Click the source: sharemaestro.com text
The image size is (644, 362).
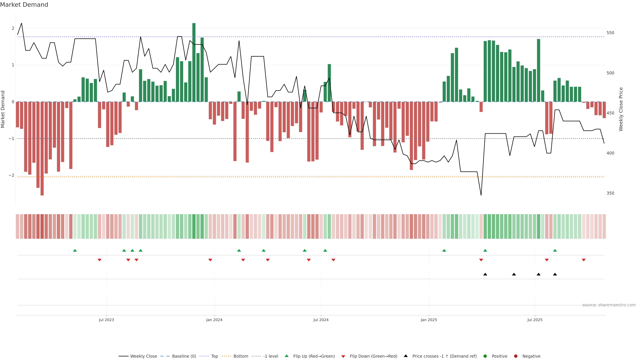coord(609,305)
